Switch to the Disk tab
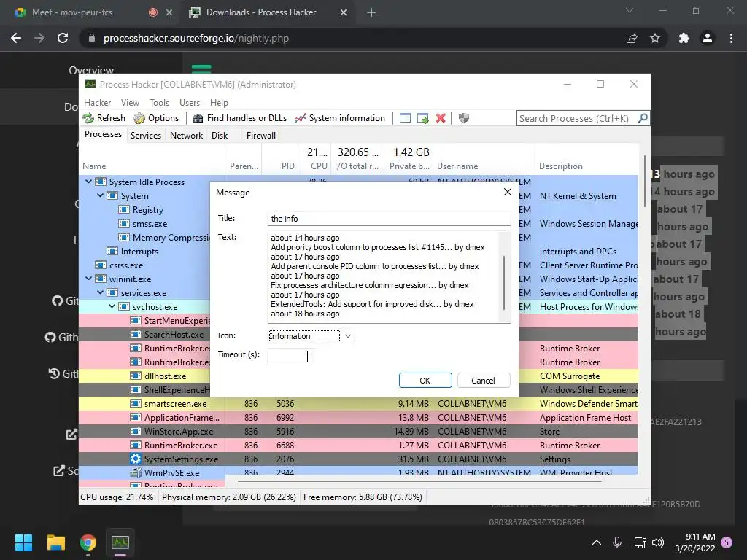This screenshot has width=747, height=560. 220,135
